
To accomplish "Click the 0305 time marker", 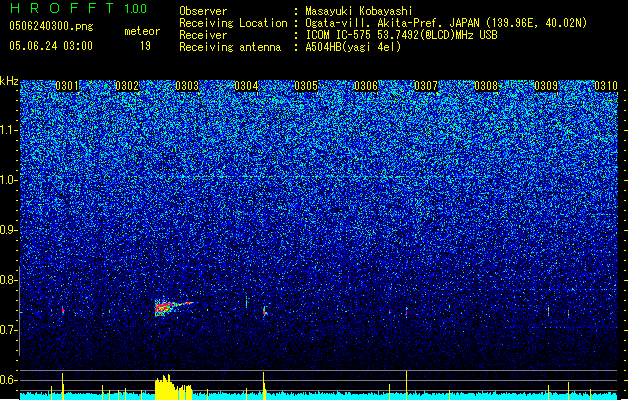I will 306,86.
